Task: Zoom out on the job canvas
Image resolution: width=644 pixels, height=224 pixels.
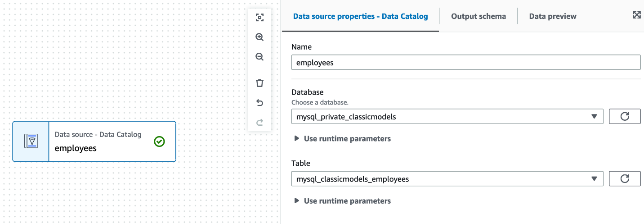Action: 259,57
